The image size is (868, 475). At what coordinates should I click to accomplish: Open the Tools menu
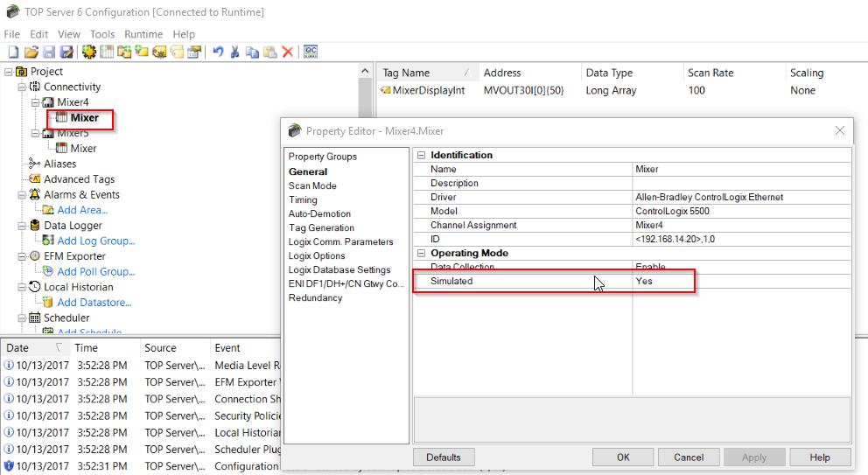[x=102, y=34]
